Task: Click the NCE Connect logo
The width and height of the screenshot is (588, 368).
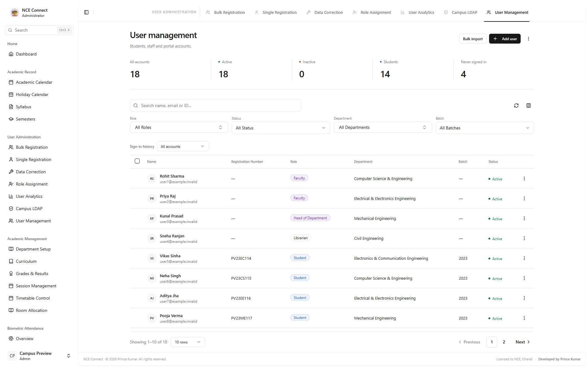Action: [14, 13]
